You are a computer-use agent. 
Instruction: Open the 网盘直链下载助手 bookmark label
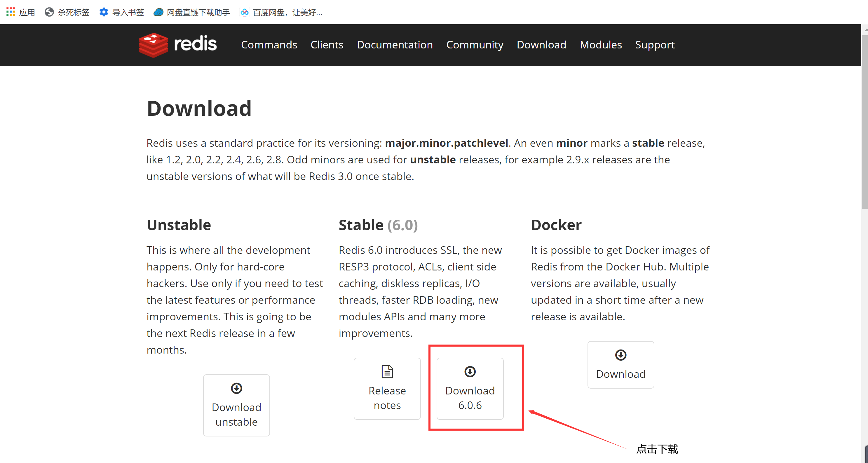tap(198, 13)
